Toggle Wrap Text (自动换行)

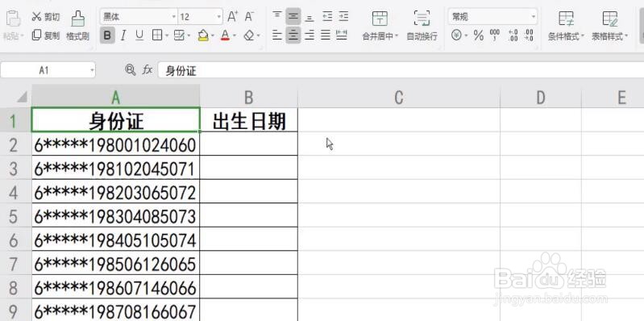(422, 26)
